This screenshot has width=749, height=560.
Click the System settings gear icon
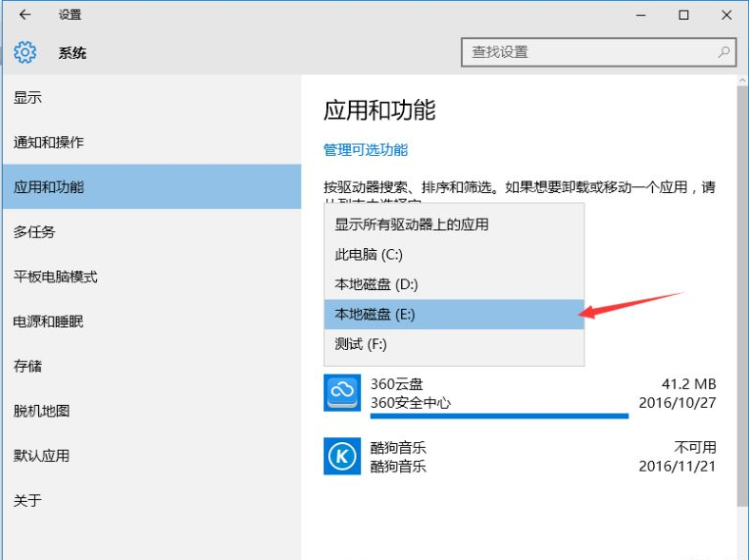click(25, 52)
